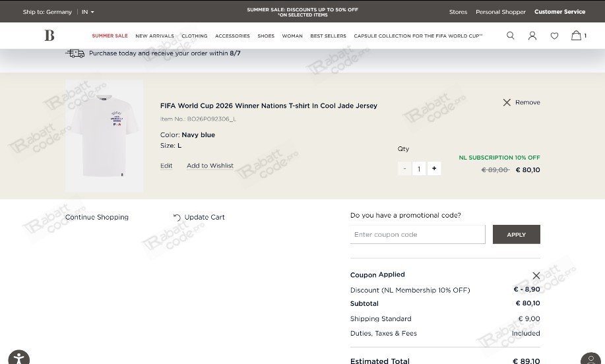
Task: Remove the T-shirt from the cart
Action: click(x=521, y=102)
